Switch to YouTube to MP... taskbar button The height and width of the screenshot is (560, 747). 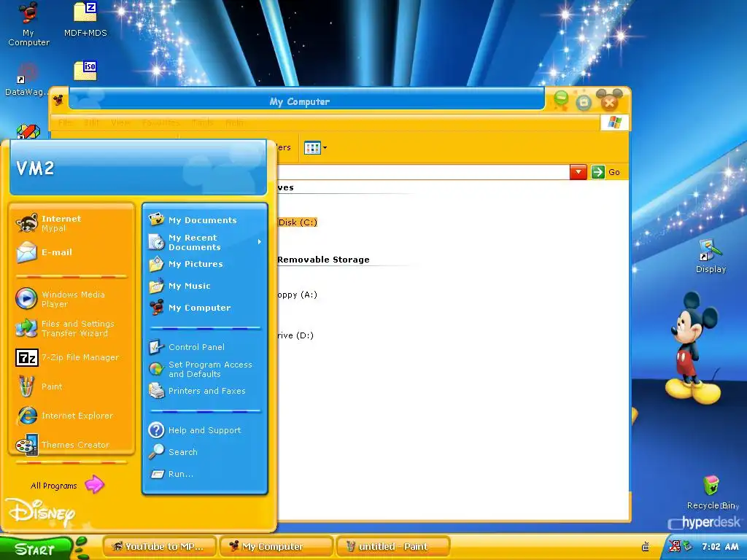click(159, 547)
